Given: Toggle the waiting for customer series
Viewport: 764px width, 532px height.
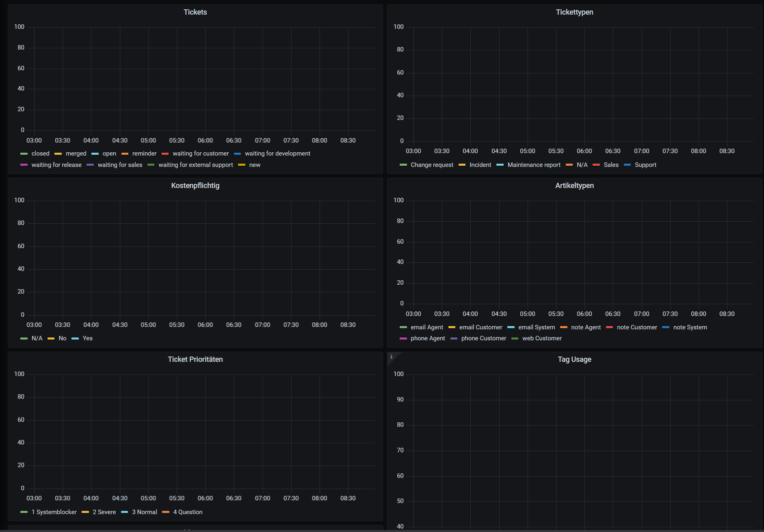Looking at the screenshot, I should pyautogui.click(x=201, y=153).
